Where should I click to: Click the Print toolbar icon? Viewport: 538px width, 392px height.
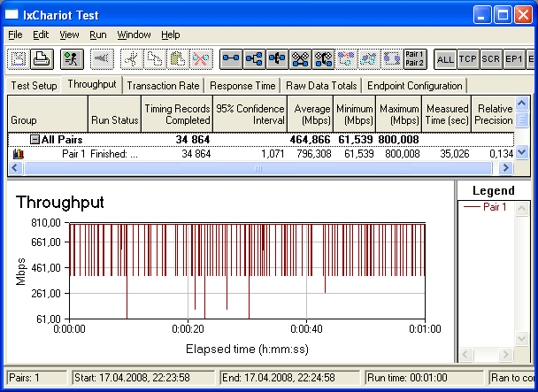[x=42, y=59]
